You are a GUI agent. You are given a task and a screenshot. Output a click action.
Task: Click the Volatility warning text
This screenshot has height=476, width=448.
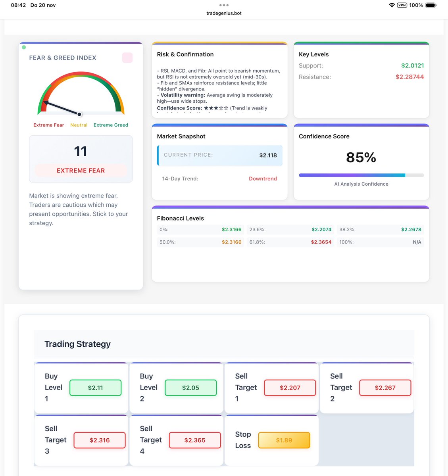(215, 98)
